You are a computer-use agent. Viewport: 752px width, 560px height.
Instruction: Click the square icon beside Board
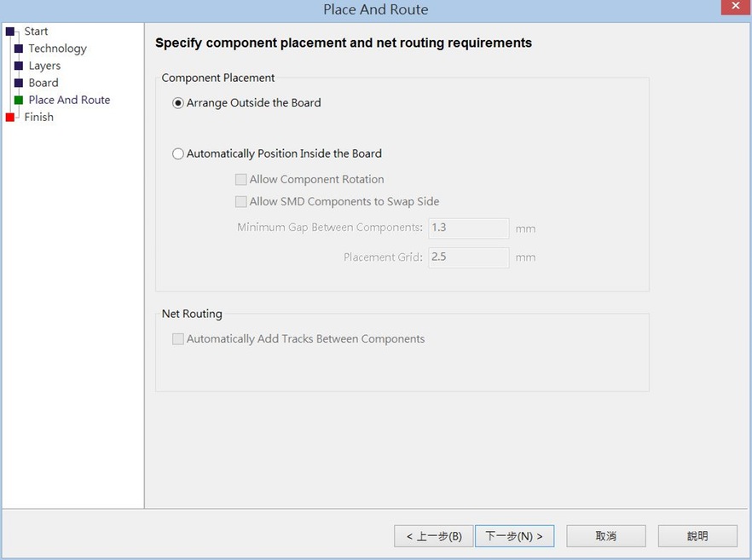point(19,83)
